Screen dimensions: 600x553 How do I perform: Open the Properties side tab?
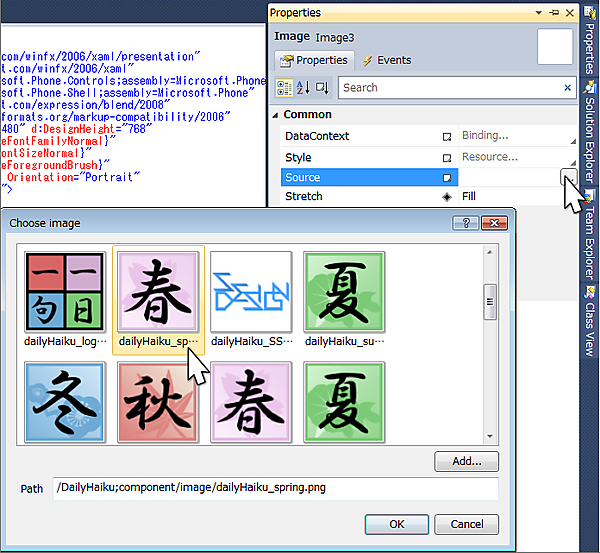(x=590, y=40)
